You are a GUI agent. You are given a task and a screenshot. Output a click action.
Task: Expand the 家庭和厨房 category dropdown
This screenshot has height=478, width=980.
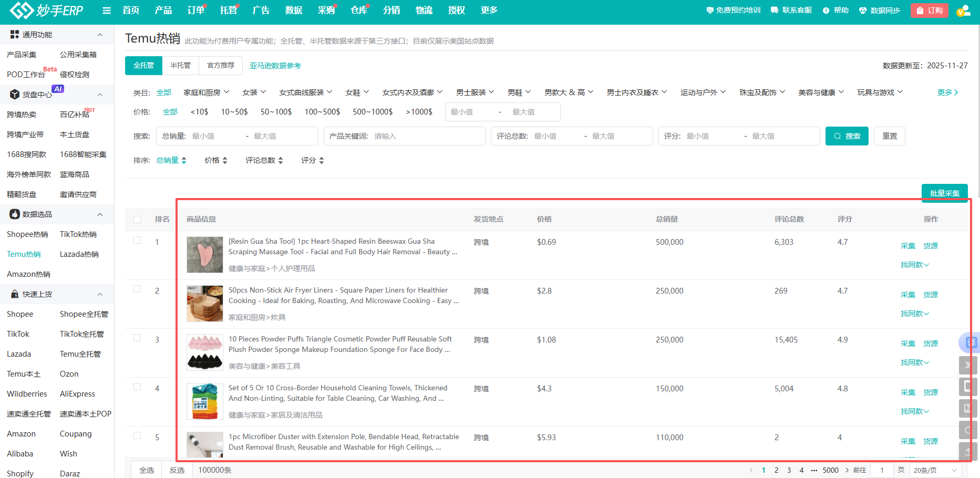pos(206,92)
